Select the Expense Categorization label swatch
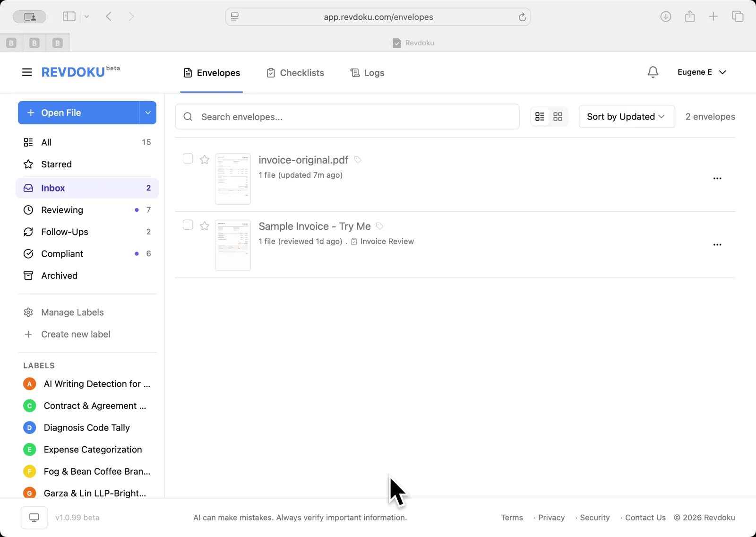Screen dimensions: 756x537 (x=29, y=450)
